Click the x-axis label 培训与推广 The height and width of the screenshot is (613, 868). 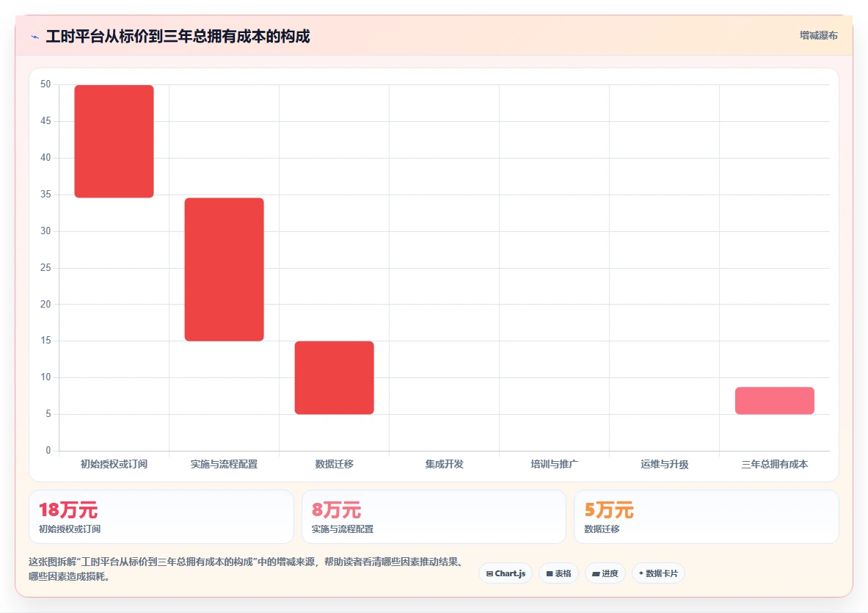click(554, 464)
